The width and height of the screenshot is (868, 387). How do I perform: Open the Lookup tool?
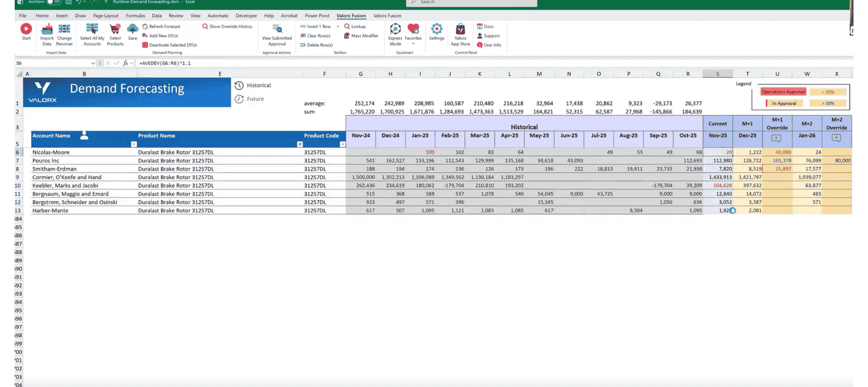355,26
